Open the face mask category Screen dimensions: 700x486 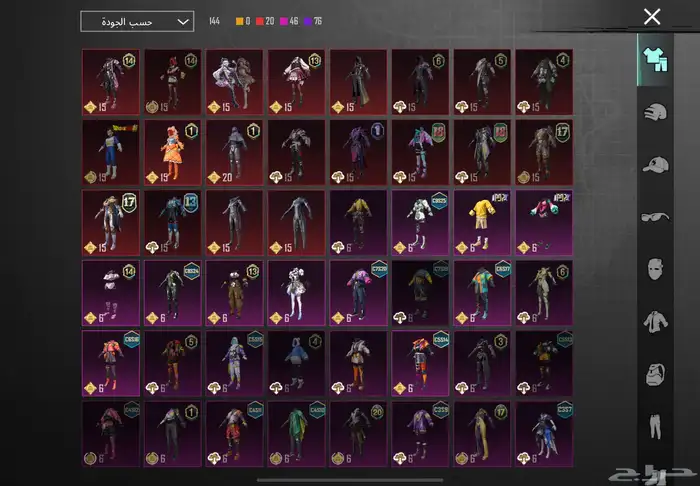pos(655,269)
